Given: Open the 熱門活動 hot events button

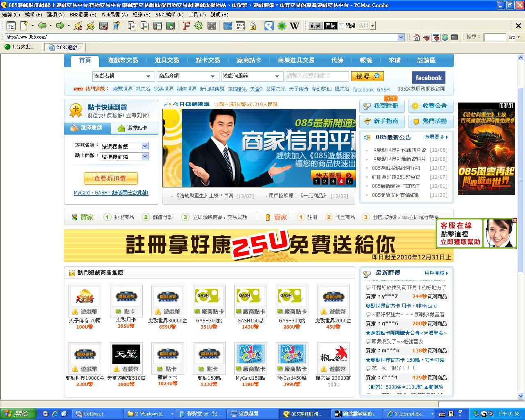Looking at the screenshot, I should pos(431,121).
